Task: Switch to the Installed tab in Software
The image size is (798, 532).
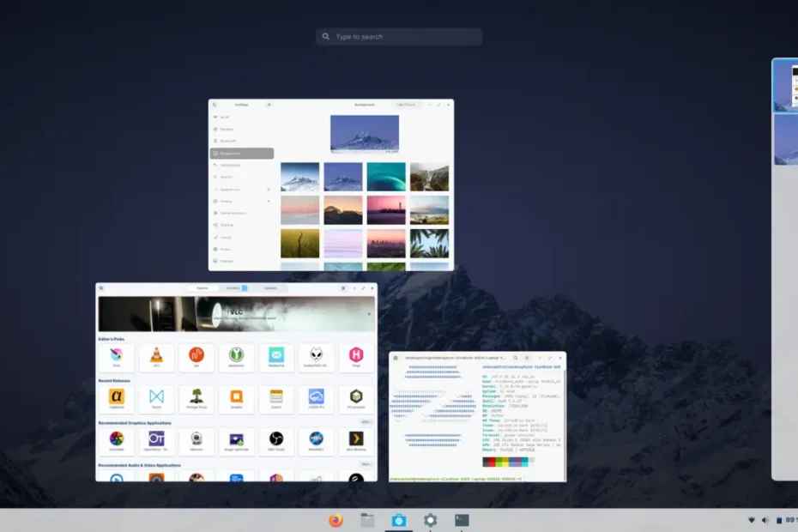Action: 234,288
